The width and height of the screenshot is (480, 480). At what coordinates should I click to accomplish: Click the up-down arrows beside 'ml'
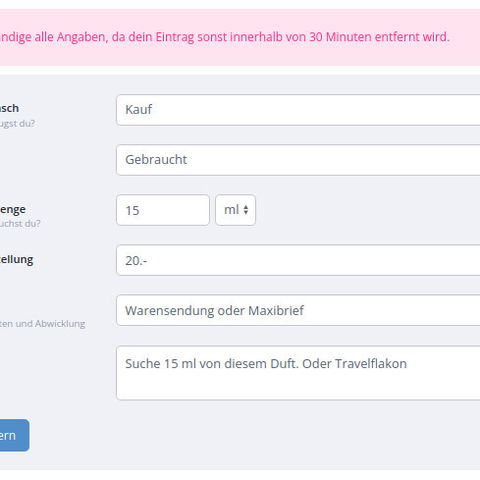pyautogui.click(x=246, y=210)
